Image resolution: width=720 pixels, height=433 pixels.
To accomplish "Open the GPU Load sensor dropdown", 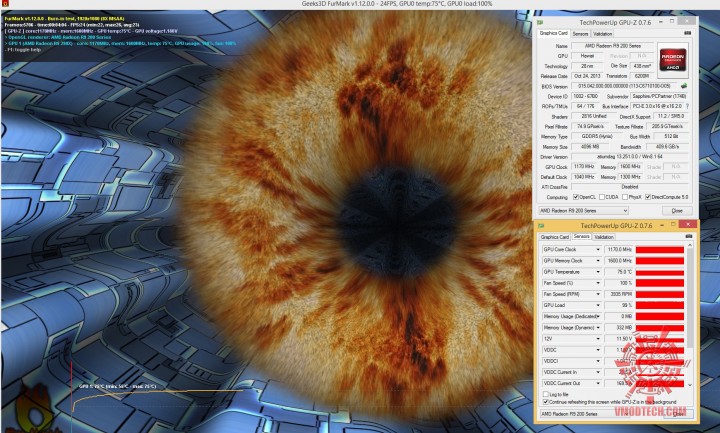I will pyautogui.click(x=598, y=305).
